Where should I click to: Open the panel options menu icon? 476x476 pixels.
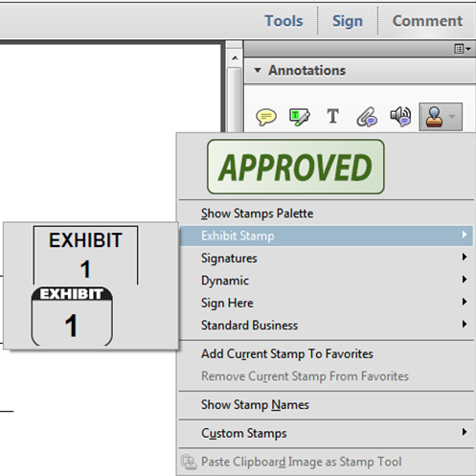pos(463,49)
